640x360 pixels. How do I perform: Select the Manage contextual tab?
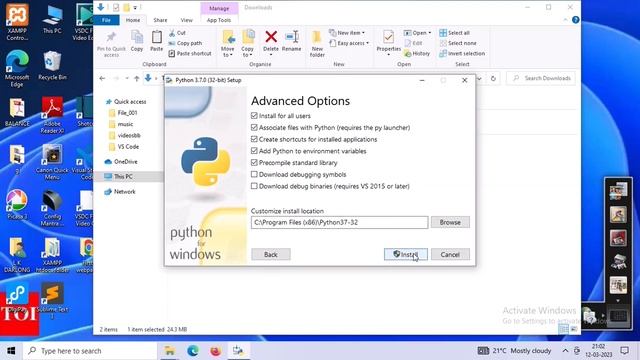(x=219, y=8)
